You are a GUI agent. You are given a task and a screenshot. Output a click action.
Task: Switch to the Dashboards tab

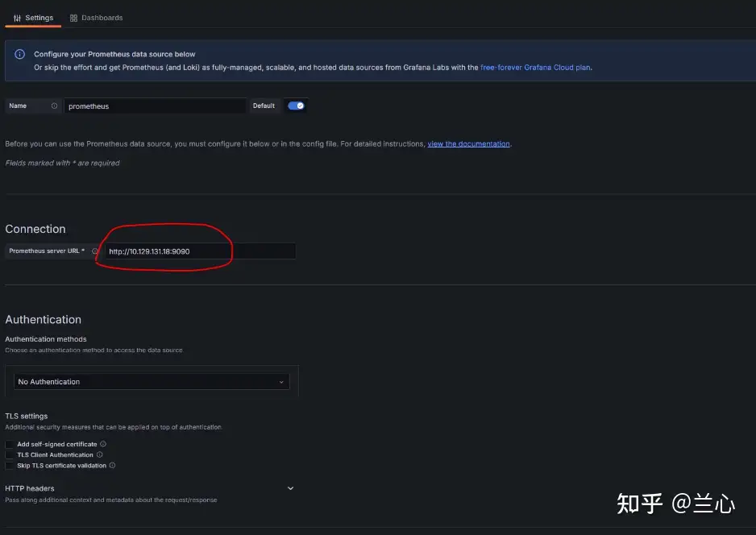[x=96, y=18]
